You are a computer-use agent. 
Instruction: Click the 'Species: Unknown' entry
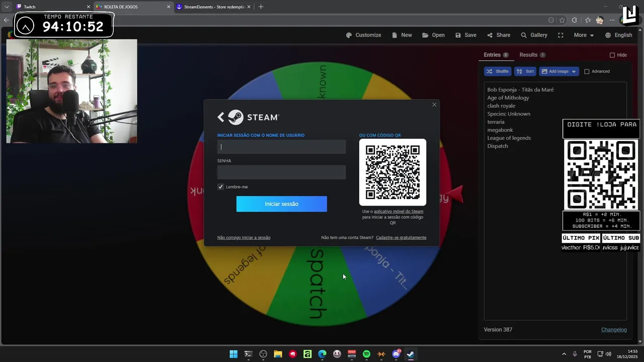(x=509, y=114)
